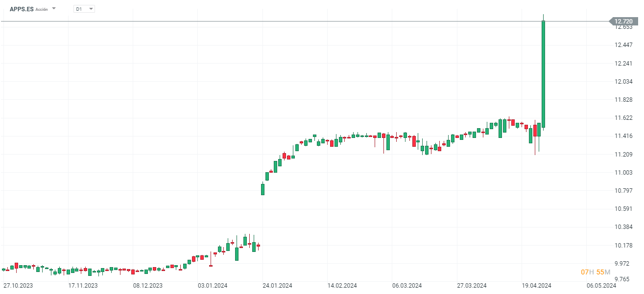Click the 19.04.2024 date on time axis

point(537,286)
